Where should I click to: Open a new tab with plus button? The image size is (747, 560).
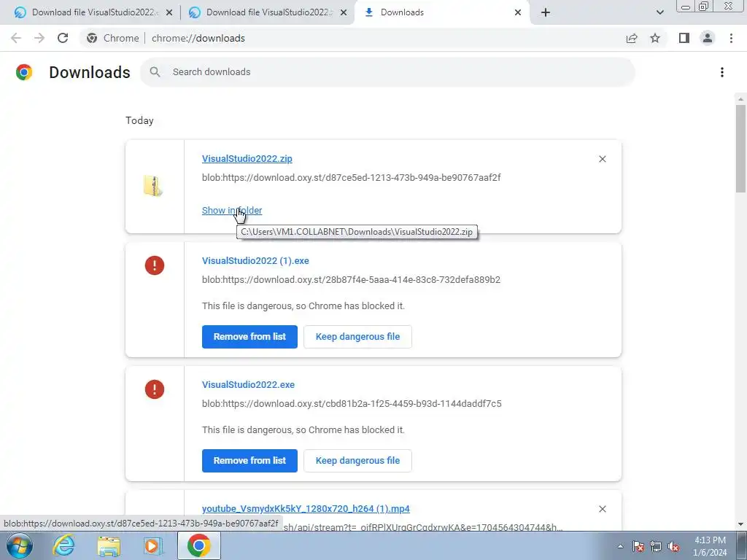pos(546,12)
